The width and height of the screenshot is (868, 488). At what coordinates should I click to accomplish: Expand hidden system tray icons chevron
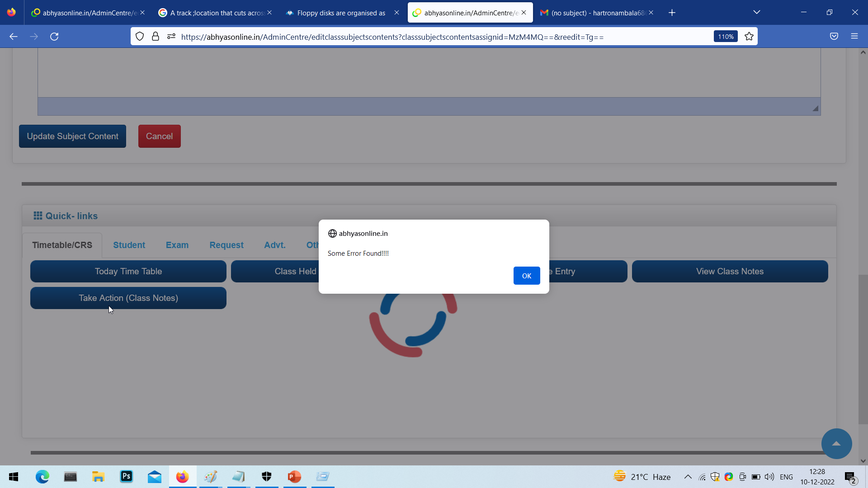pos(688,477)
